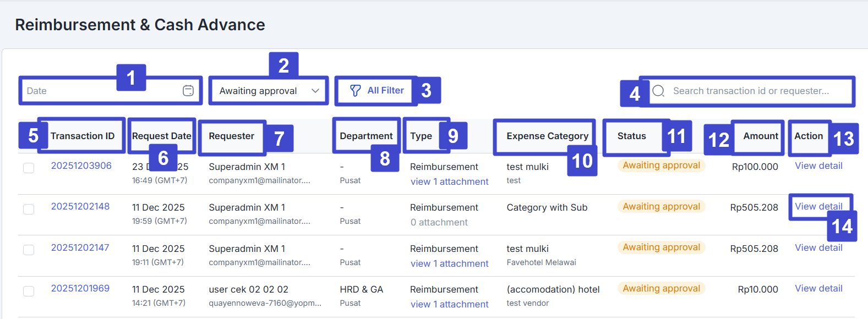Screen dimensions: 868x319
Task: View detail for the Rp100.000 reimbursement
Action: click(x=818, y=166)
